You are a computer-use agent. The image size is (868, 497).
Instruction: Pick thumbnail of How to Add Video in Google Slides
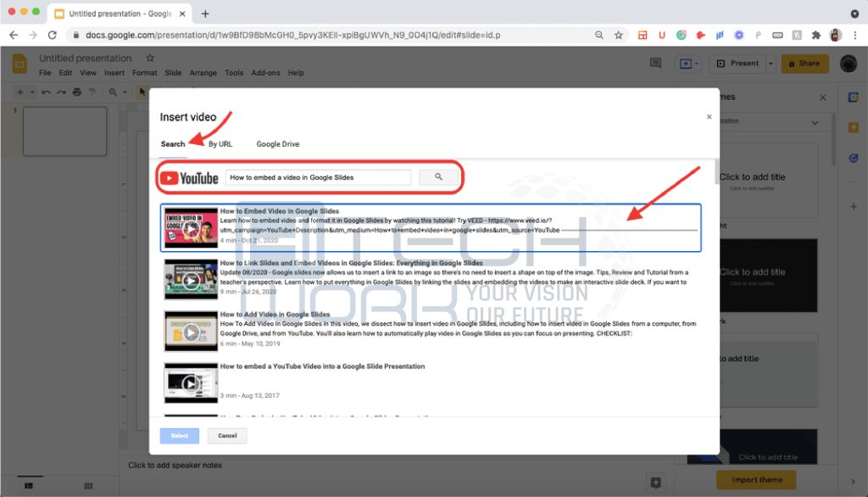click(191, 332)
